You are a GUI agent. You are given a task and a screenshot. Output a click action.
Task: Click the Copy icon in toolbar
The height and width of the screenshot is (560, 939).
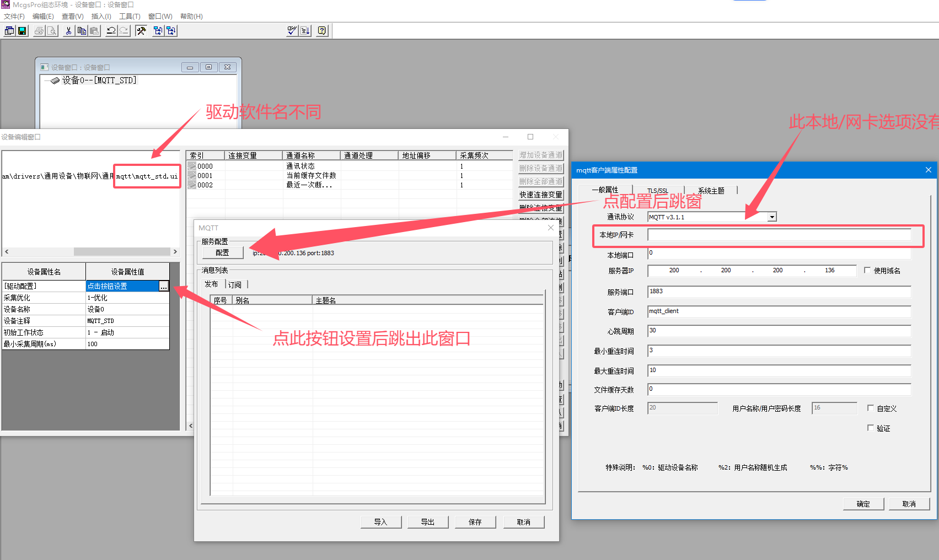click(82, 31)
